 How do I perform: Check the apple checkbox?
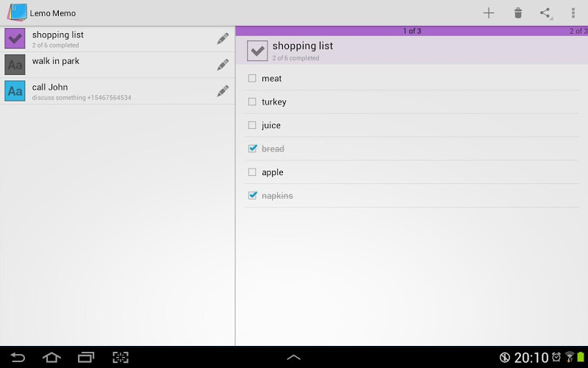click(x=252, y=172)
